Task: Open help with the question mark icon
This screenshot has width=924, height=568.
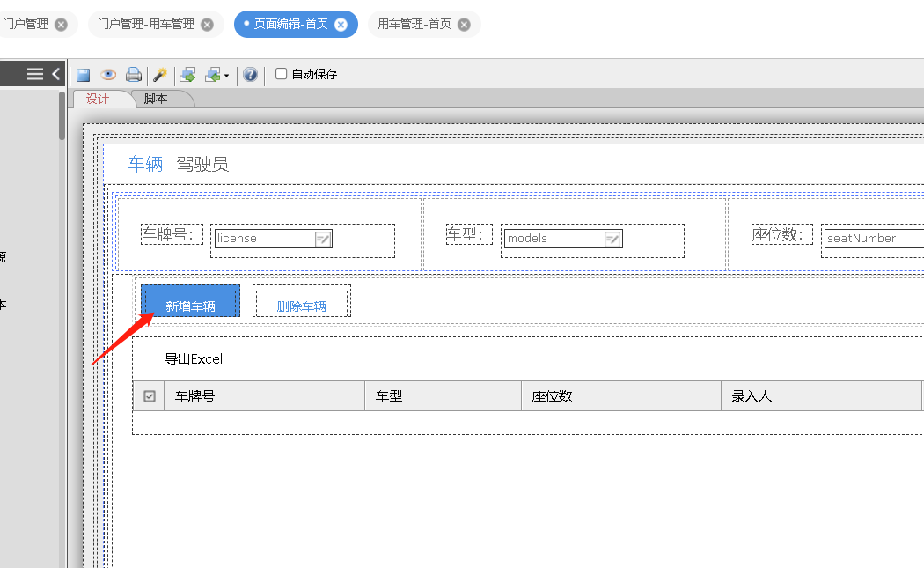Action: click(251, 75)
